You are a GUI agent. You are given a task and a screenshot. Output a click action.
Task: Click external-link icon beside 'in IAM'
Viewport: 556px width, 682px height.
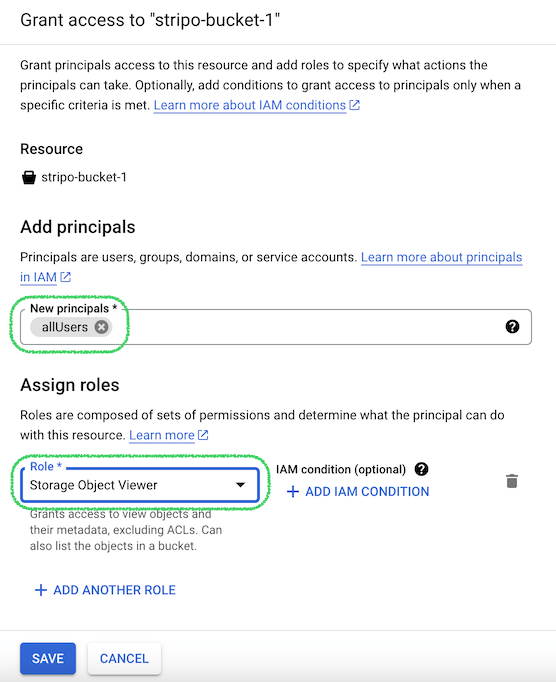point(65,277)
